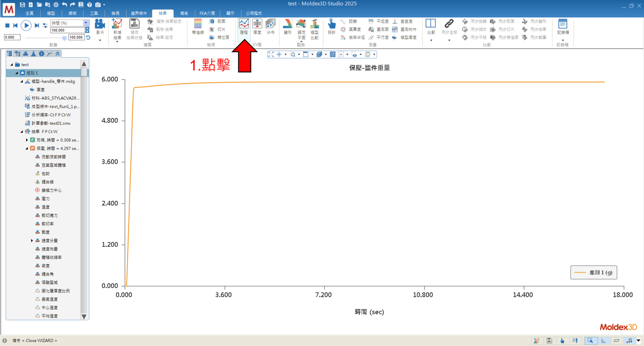Collapse the 保壓 results tree node
Screen dimensions: 644x346
tap(27, 148)
